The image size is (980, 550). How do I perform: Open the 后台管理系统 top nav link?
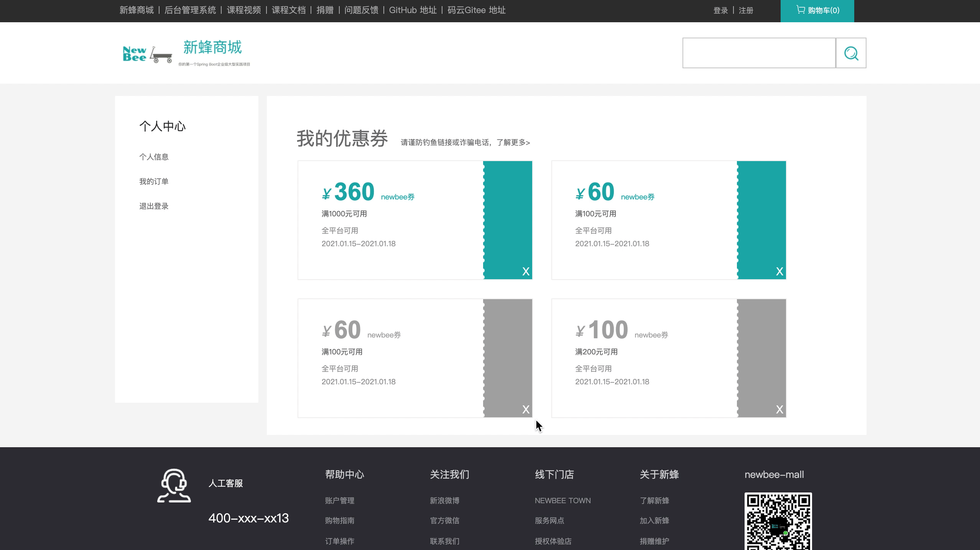(190, 10)
